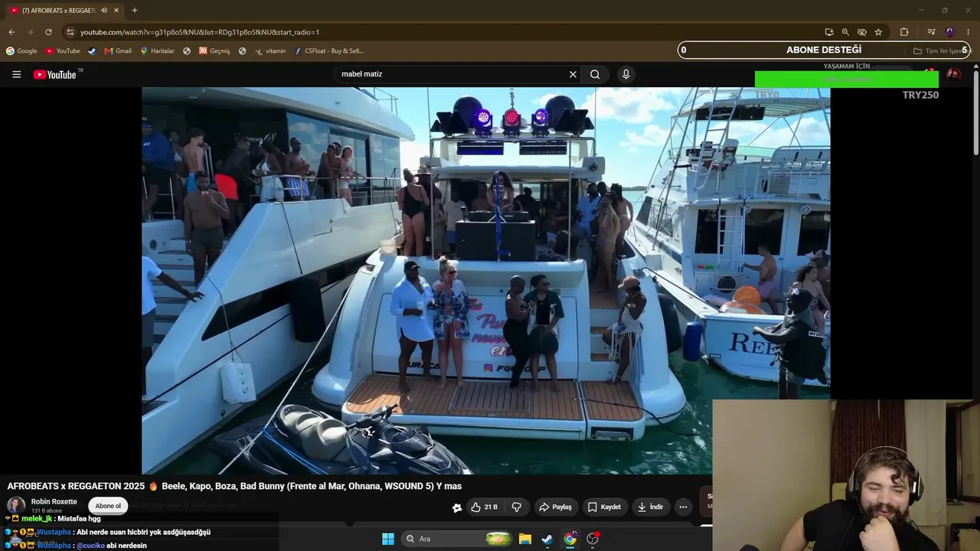
Task: Open the CSFloat - Buy & Sell bookmark
Action: click(x=329, y=51)
